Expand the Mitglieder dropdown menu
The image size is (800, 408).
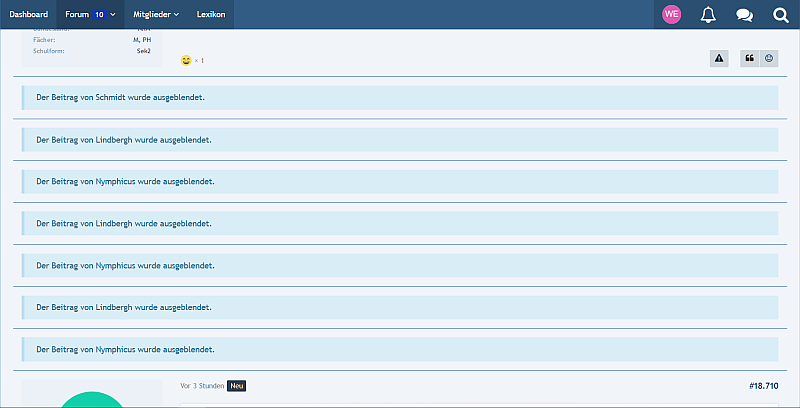pos(156,14)
